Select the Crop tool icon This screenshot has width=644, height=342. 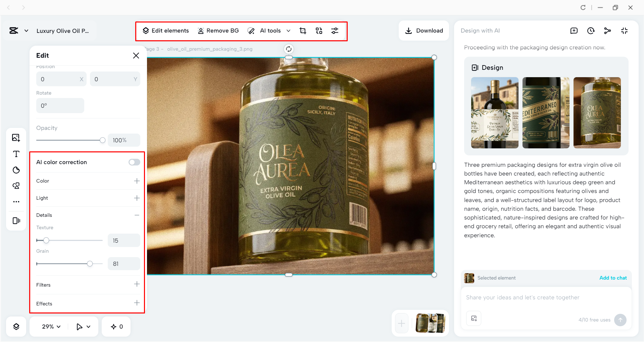coord(303,31)
